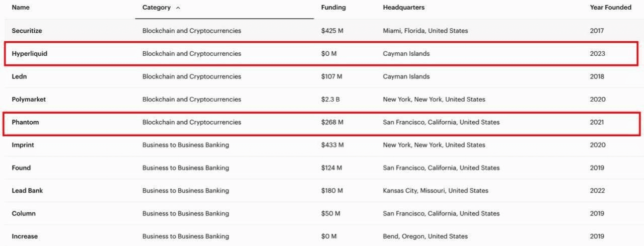Open the Securitize company row

point(27,31)
